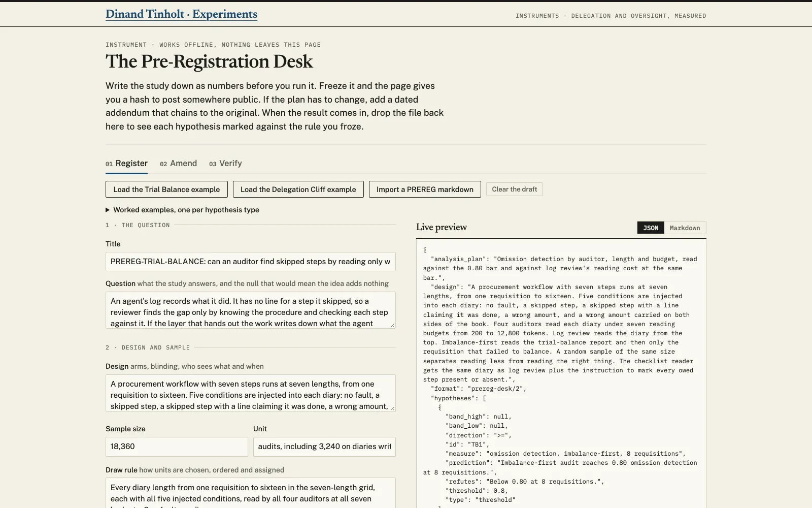The width and height of the screenshot is (812, 508).
Task: Click the "INSTRUMENT · WORKS OFFLINE" kicker text
Action: tap(213, 45)
